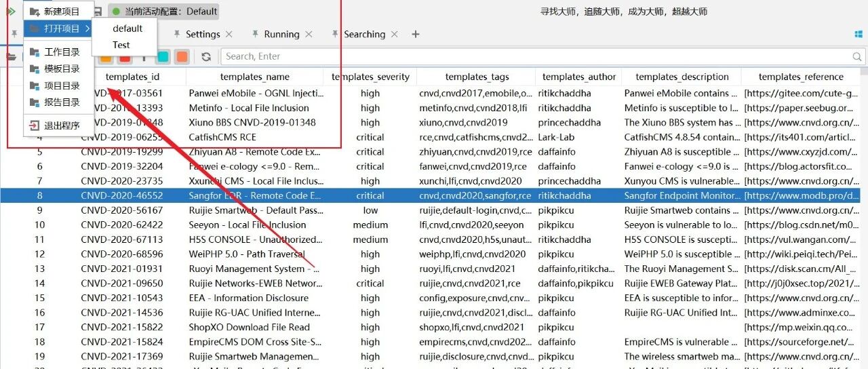Choose Test project from submenu

tap(121, 45)
